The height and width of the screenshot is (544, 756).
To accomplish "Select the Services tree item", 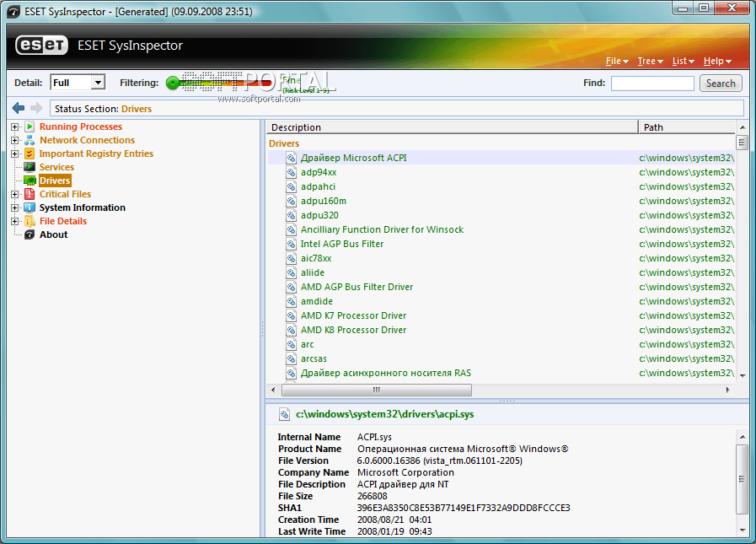I will click(x=57, y=167).
